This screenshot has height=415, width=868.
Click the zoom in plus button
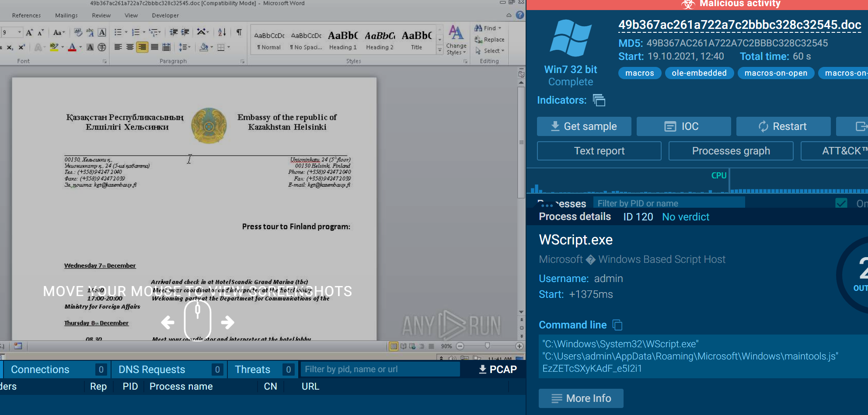519,346
